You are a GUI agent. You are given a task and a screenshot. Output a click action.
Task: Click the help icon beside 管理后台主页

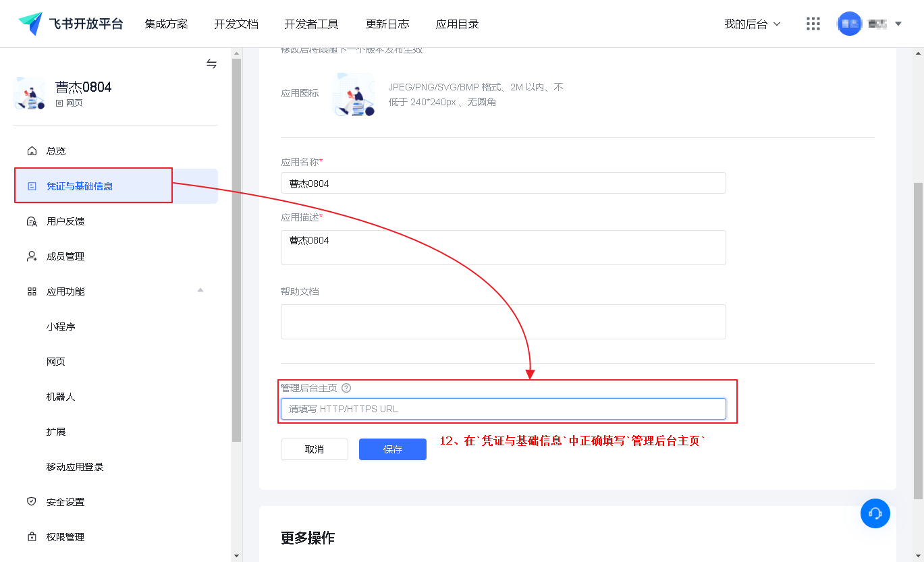click(346, 388)
